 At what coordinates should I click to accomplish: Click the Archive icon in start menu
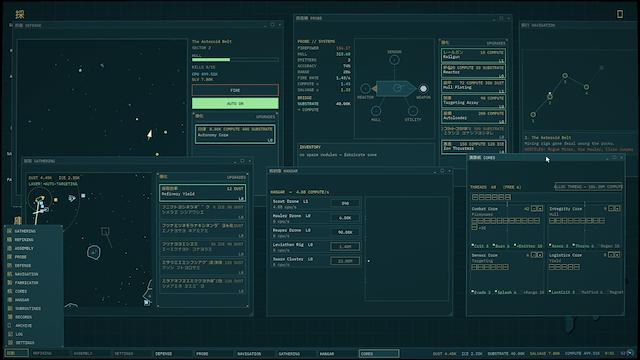[x=10, y=325]
